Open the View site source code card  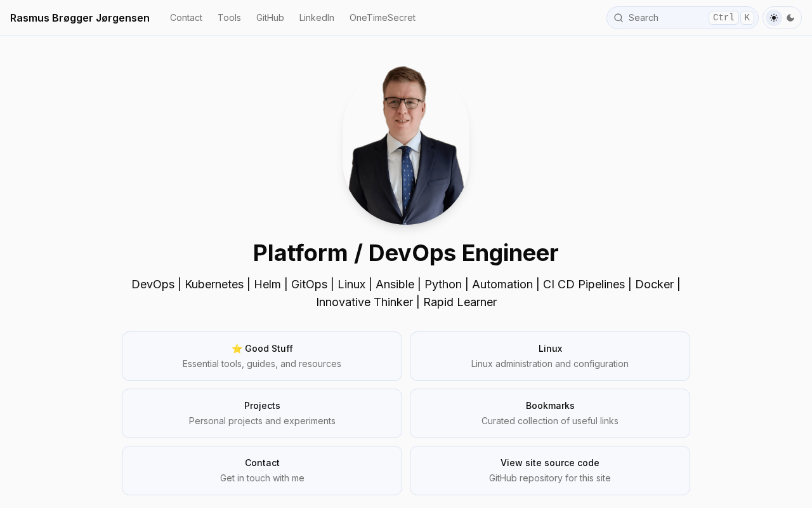[549, 471]
